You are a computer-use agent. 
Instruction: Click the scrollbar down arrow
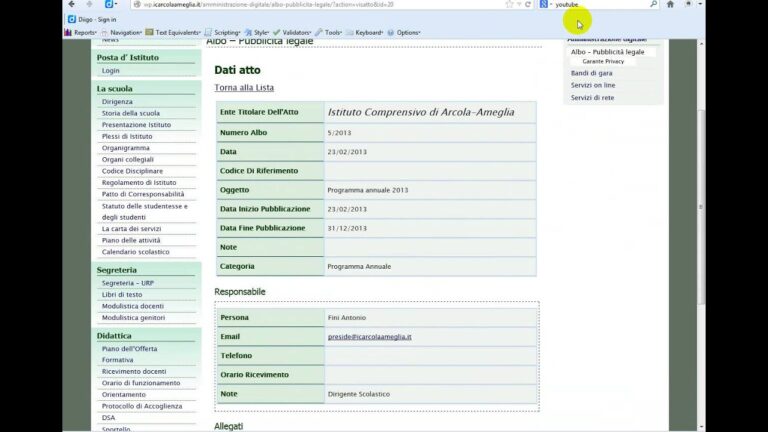point(701,427)
